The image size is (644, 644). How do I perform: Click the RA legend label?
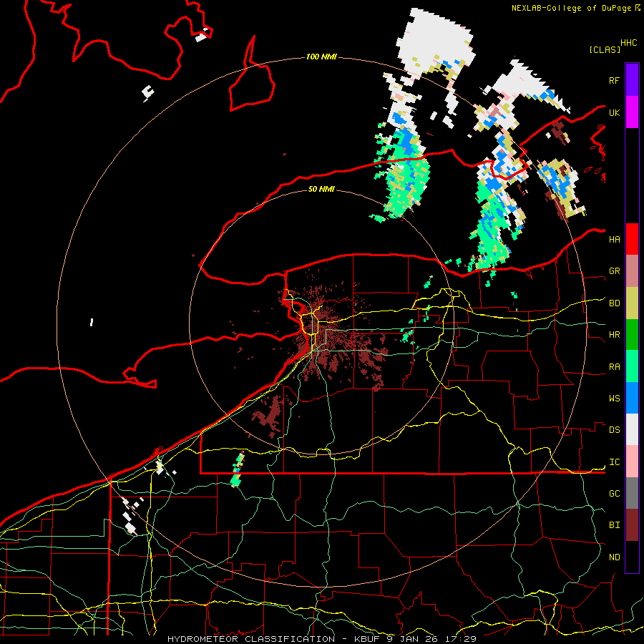point(614,367)
